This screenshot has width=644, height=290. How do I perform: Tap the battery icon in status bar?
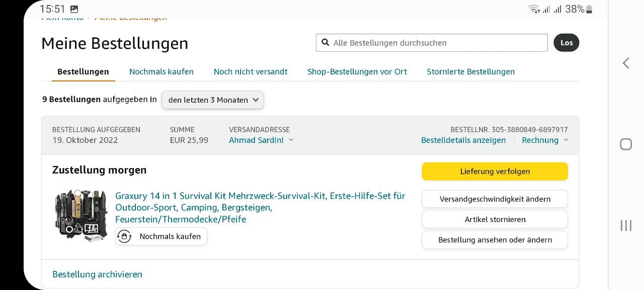(589, 9)
